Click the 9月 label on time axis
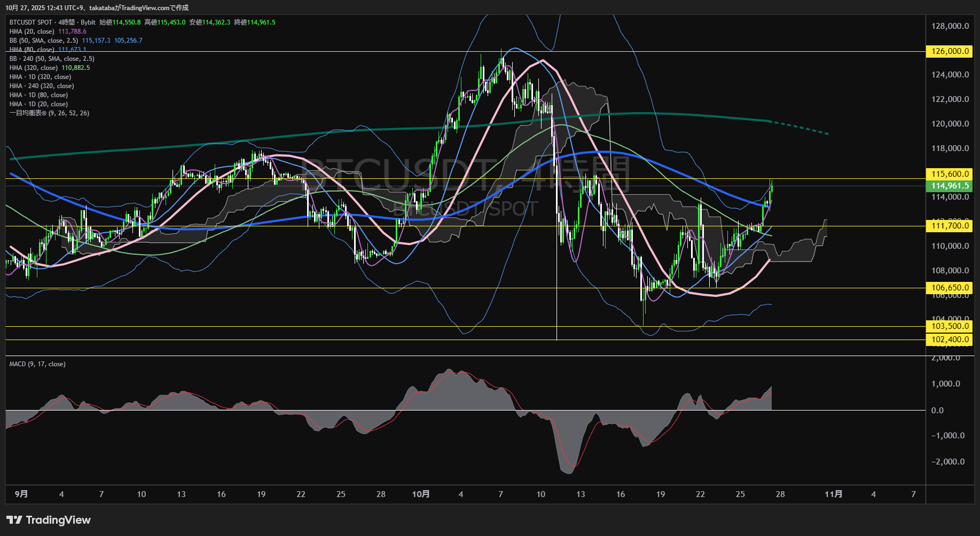The height and width of the screenshot is (536, 980). click(21, 494)
